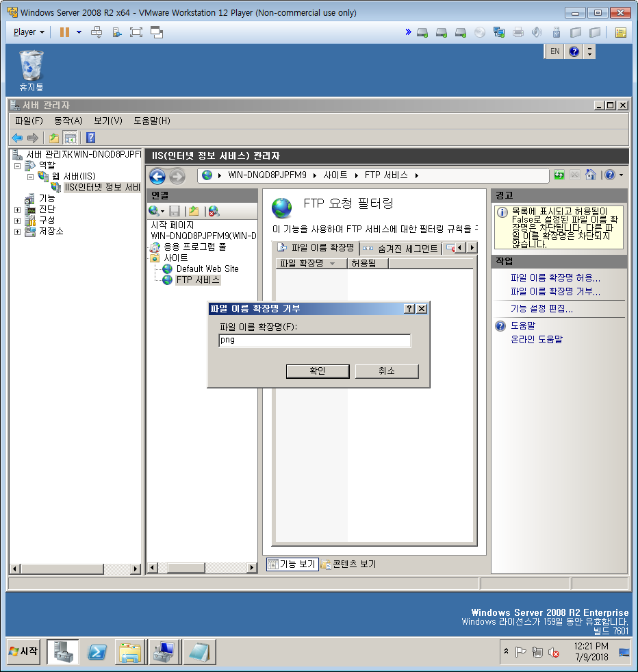Open 온라인 도움말 link
This screenshot has width=638, height=672.
[x=537, y=340]
